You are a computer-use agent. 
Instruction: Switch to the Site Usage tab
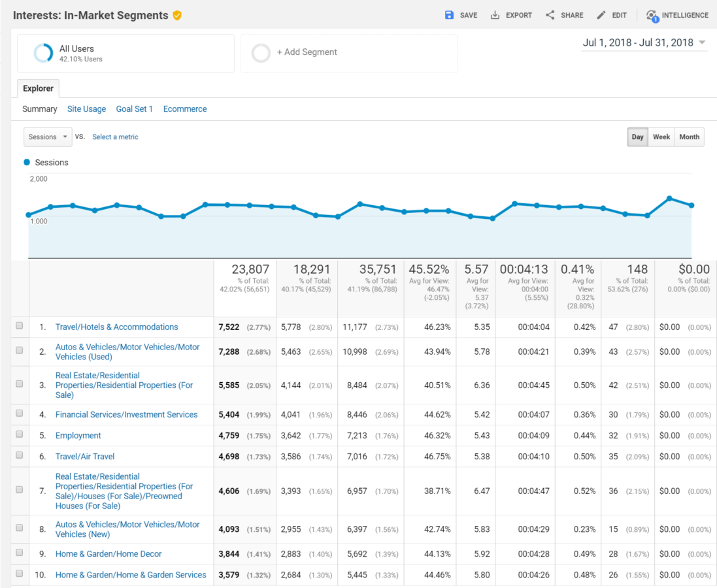86,109
